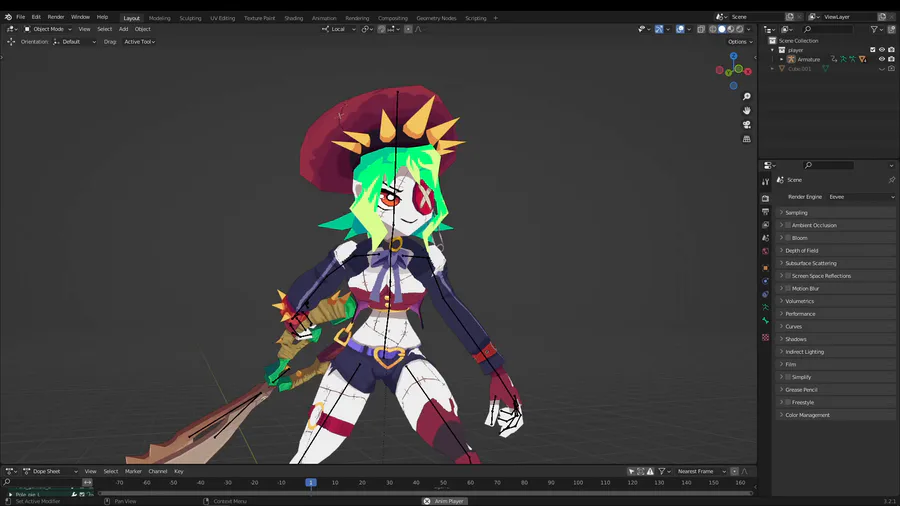Click current frame marker 1 on timeline

pyautogui.click(x=311, y=482)
